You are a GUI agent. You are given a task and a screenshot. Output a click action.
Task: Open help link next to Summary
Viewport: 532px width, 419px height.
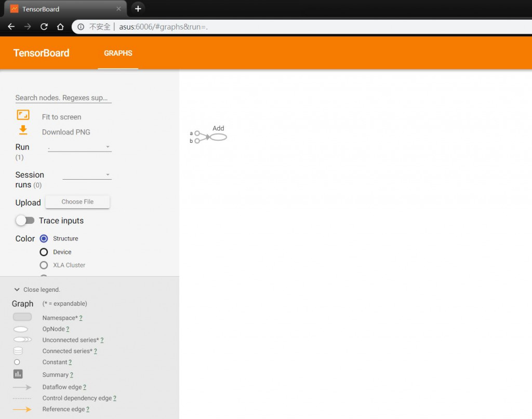(71, 374)
